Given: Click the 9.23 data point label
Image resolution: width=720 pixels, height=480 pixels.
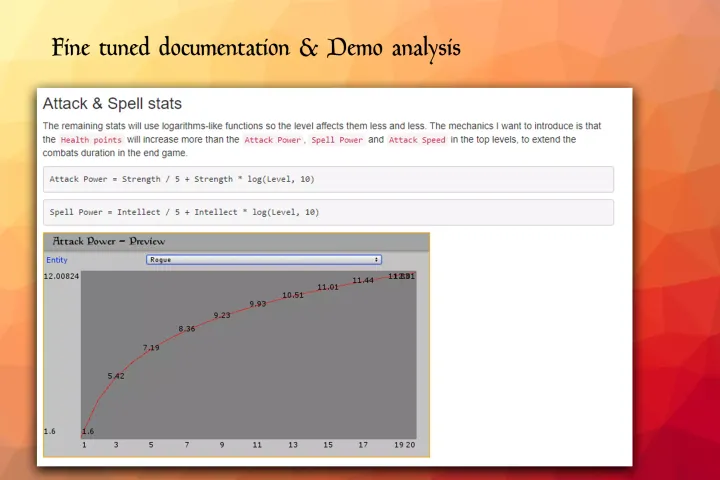Looking at the screenshot, I should pos(222,315).
